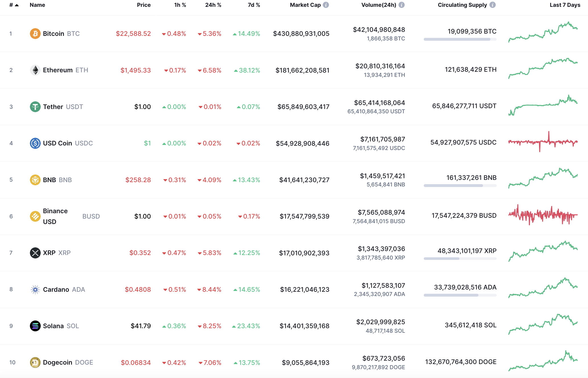Screen dimensions: 588x378
Task: Click the Name column header
Action: (x=37, y=5)
